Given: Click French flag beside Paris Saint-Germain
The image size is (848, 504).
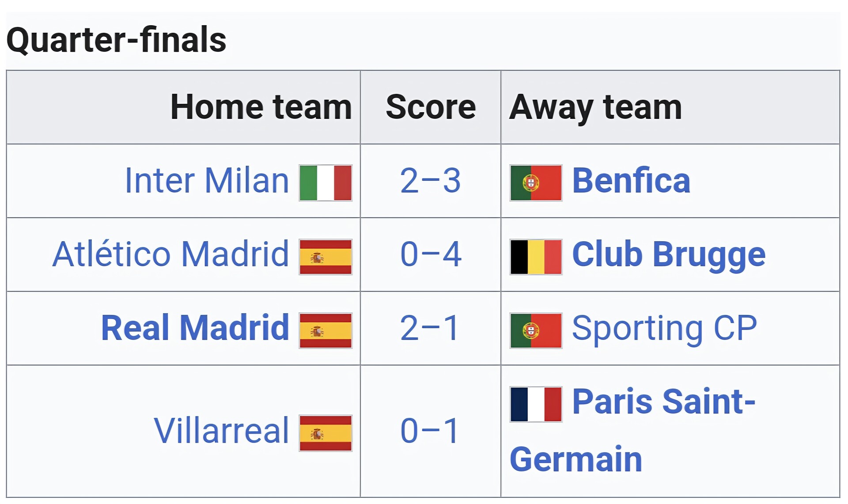Looking at the screenshot, I should [536, 404].
